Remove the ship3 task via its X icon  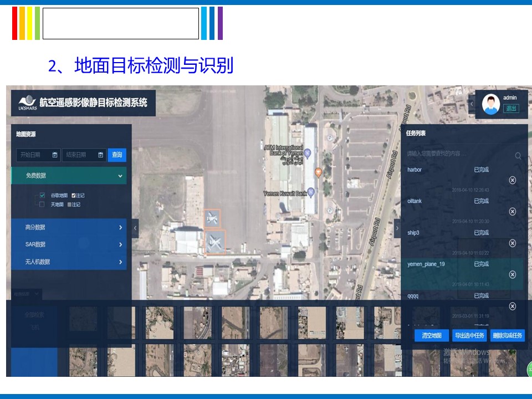512,243
